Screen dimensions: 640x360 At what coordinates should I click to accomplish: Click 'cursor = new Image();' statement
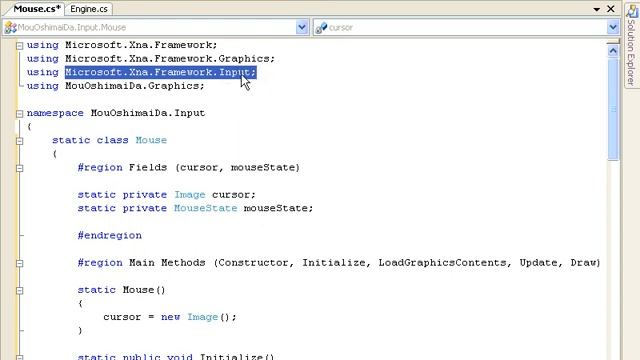[x=170, y=317]
